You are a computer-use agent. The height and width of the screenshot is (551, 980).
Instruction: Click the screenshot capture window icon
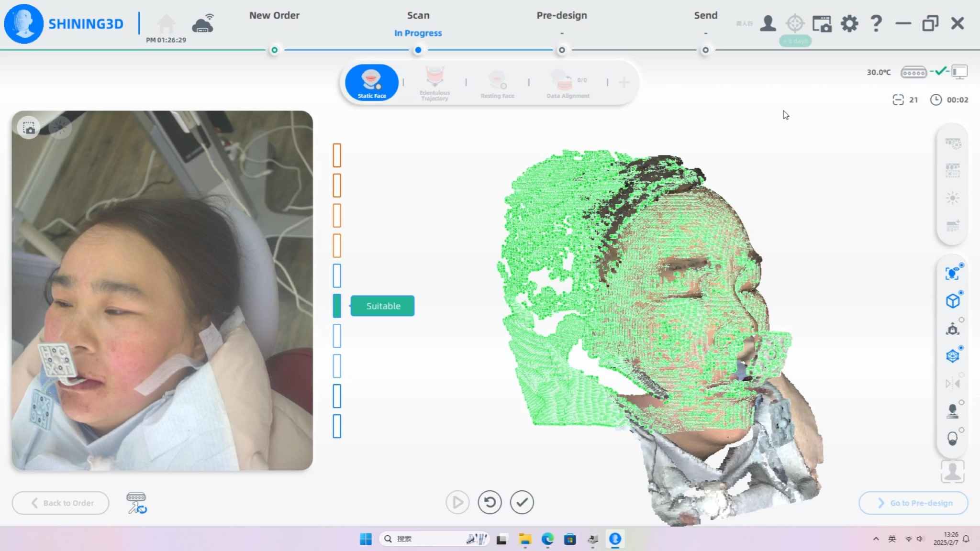coord(822,23)
